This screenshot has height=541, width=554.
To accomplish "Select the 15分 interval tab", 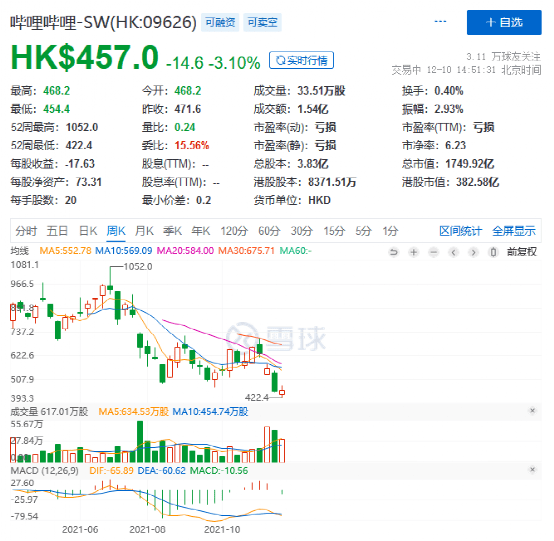I will click(334, 231).
